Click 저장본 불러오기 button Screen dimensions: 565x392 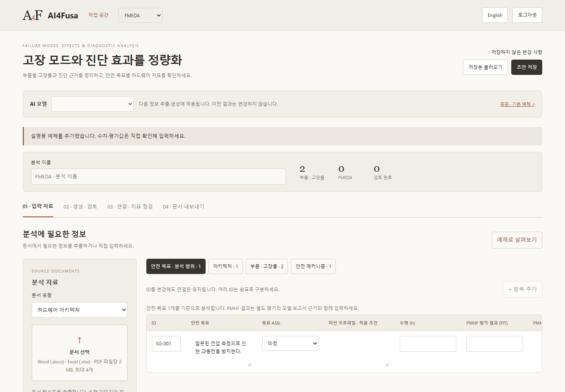[485, 67]
